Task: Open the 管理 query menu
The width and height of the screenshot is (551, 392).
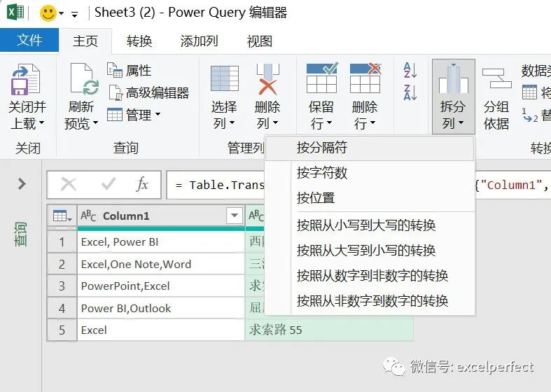Action: coord(134,115)
